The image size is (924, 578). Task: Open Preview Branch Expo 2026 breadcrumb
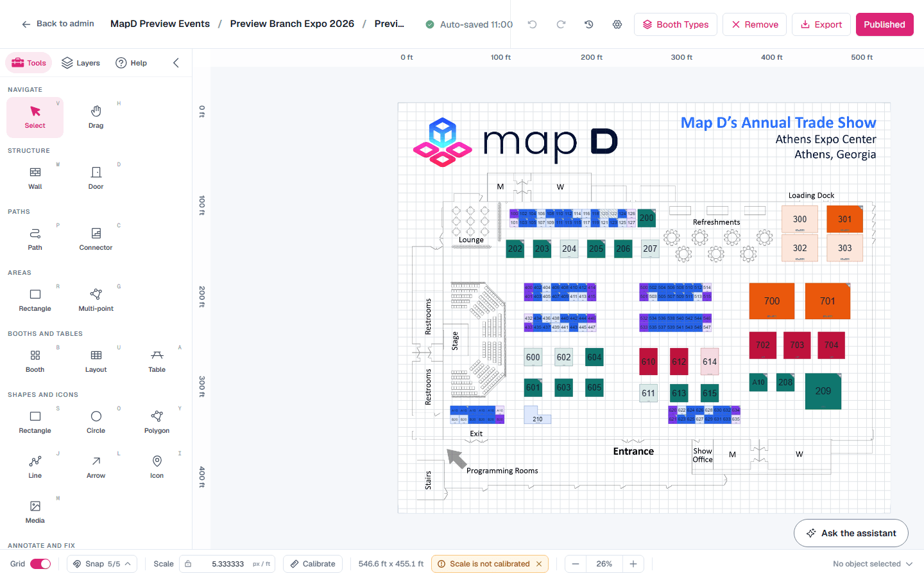[x=292, y=24]
